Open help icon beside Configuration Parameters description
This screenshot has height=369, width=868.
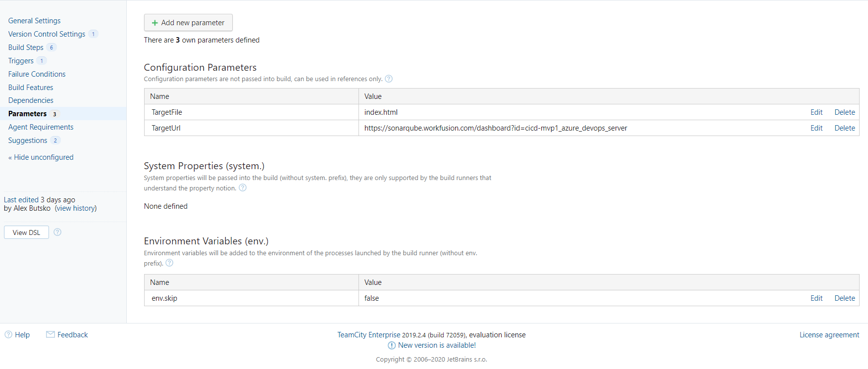[x=389, y=79]
